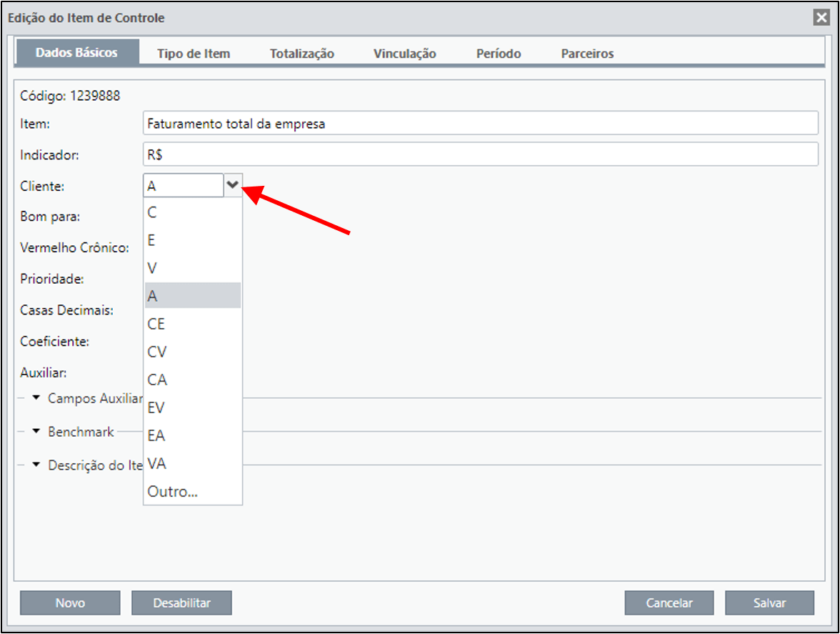Click into the Item text field
Image resolution: width=840 pixels, height=634 pixels.
coord(481,123)
